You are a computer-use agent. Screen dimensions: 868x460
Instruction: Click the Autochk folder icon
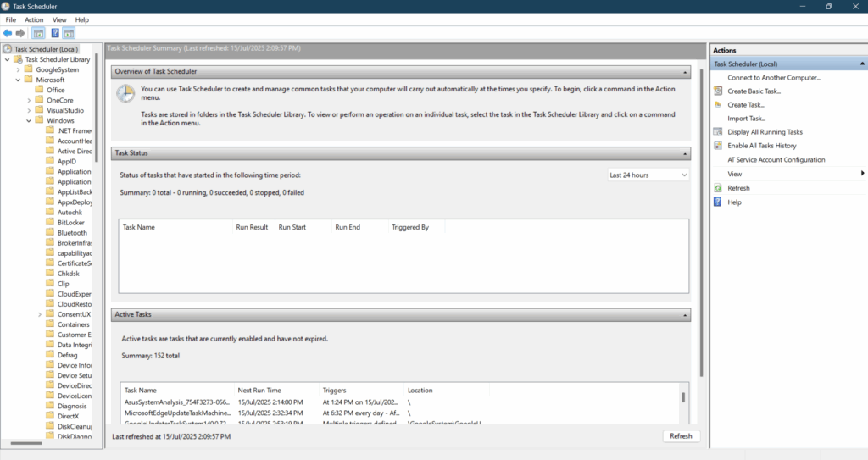[x=50, y=212]
